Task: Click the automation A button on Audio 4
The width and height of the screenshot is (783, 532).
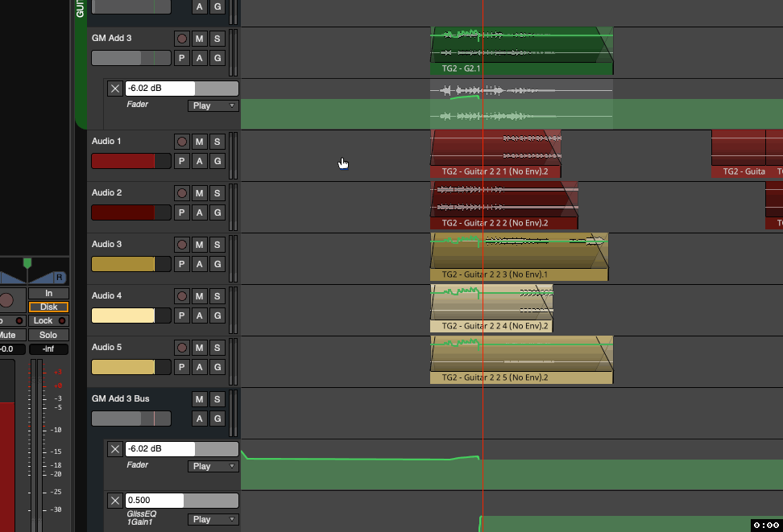Action: pos(200,315)
